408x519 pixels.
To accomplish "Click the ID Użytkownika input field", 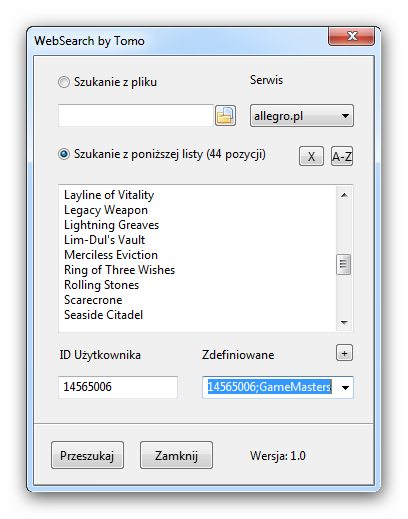I will tap(118, 387).
